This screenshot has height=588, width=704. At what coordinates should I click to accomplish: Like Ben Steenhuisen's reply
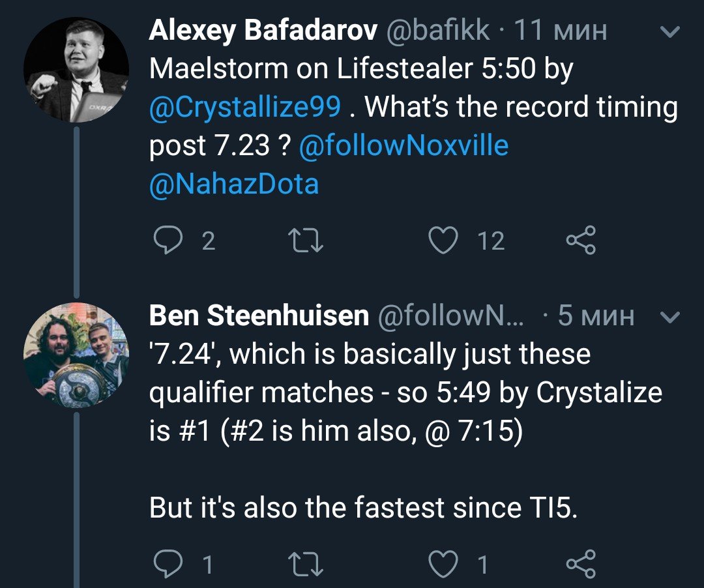(445, 564)
